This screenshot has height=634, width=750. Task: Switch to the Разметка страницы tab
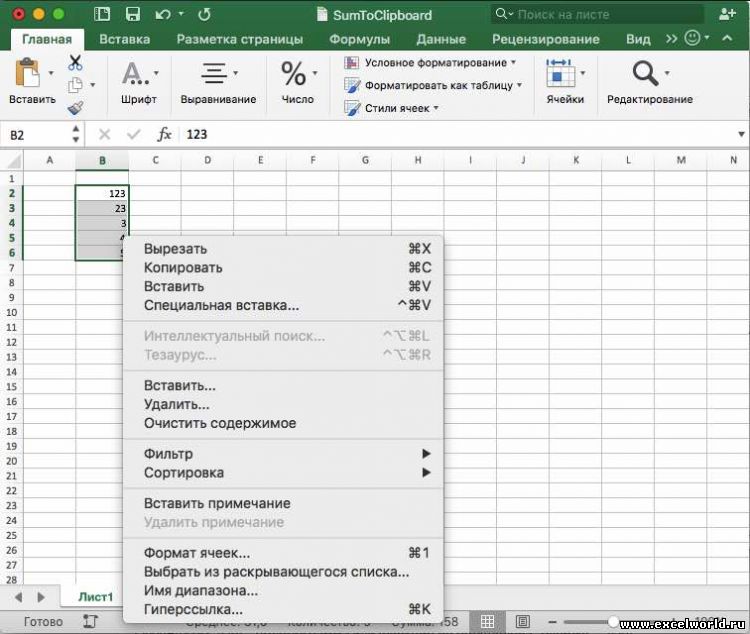pyautogui.click(x=240, y=39)
